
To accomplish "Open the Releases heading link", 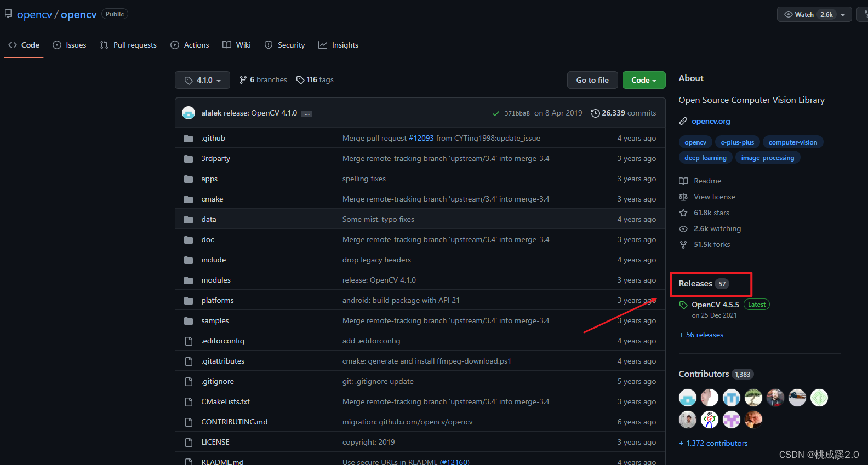I will 704,284.
